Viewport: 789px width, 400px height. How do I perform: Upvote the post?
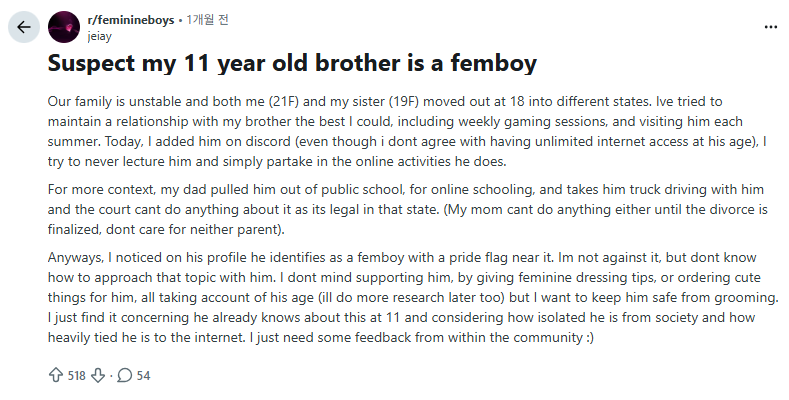click(56, 375)
